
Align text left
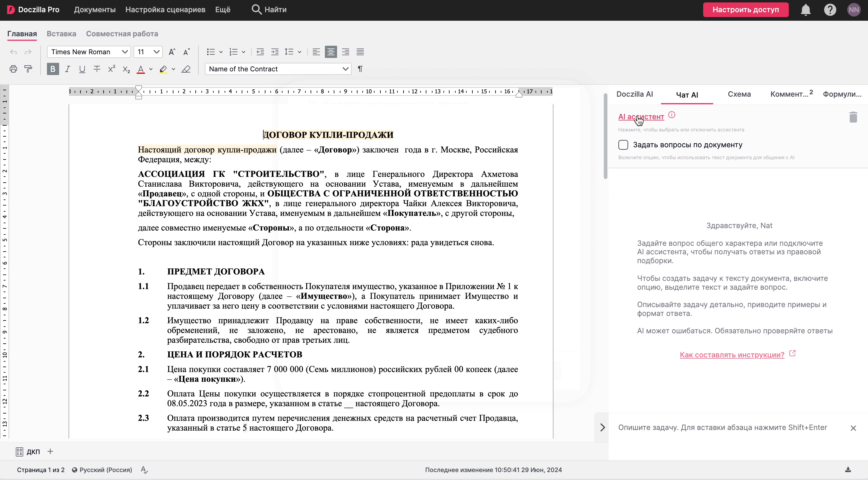[x=316, y=52]
